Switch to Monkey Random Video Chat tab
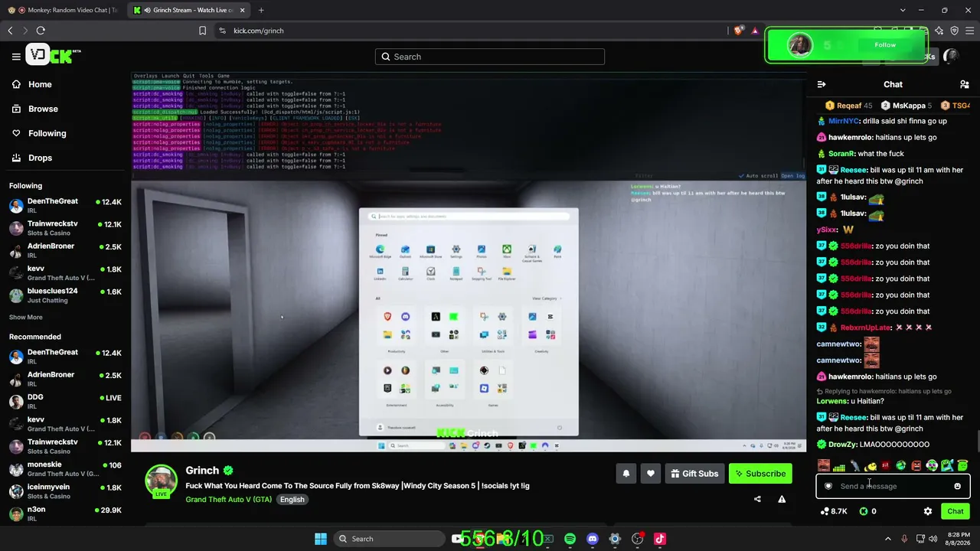This screenshot has width=980, height=551. click(x=64, y=10)
